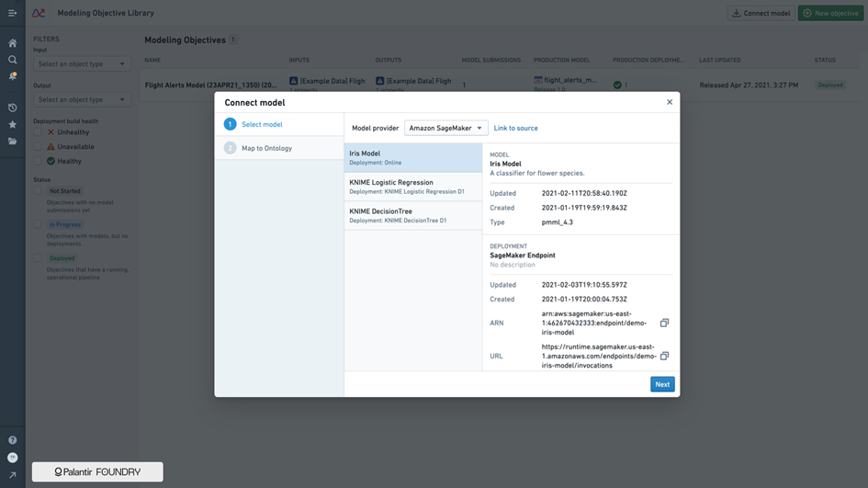Select KNIME DecisionTree model

coord(413,215)
